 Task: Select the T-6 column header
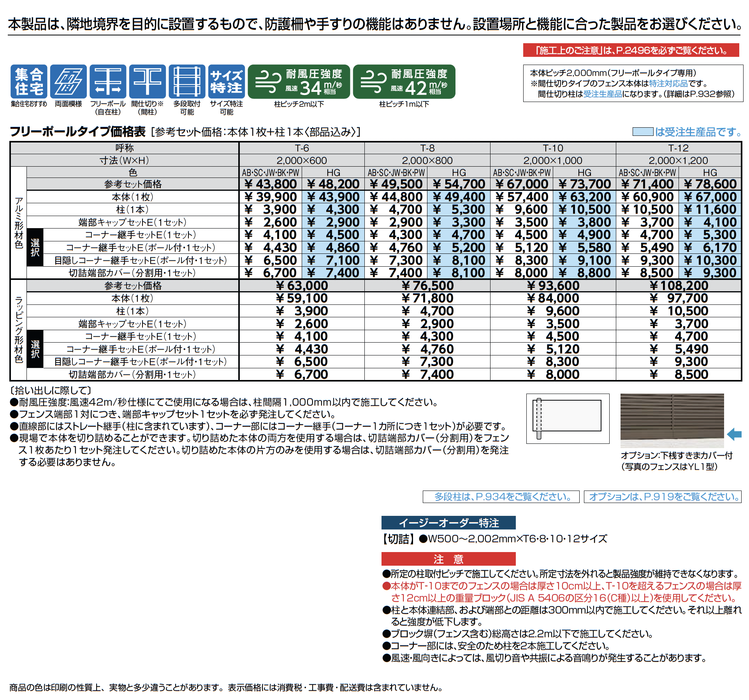point(302,148)
